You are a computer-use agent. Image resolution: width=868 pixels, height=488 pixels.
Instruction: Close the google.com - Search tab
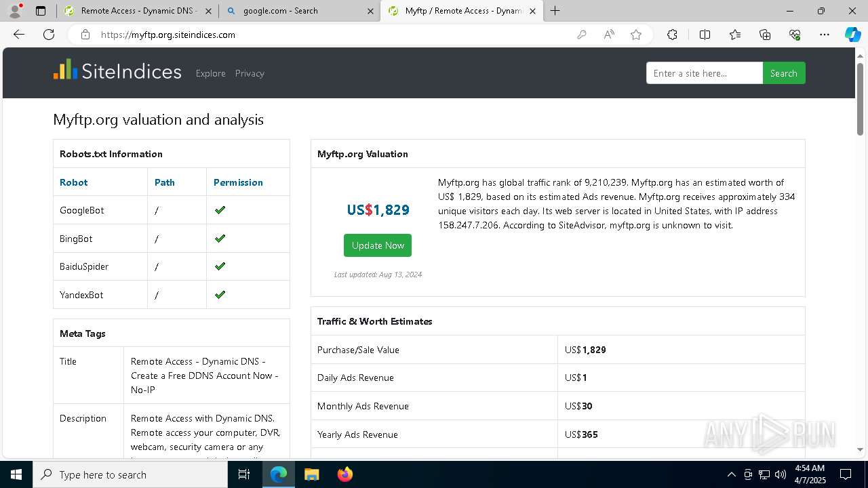[x=370, y=11]
